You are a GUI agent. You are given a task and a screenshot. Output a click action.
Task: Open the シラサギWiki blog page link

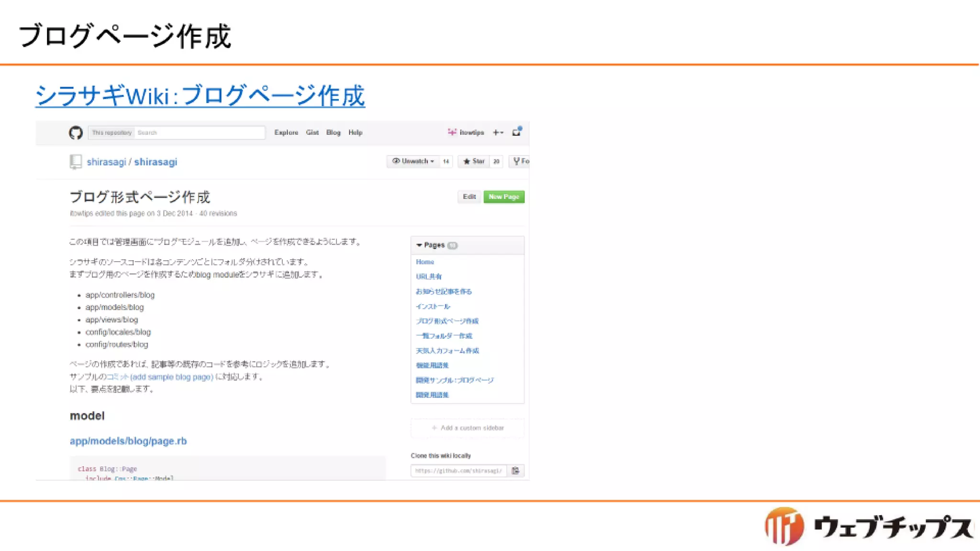[200, 95]
